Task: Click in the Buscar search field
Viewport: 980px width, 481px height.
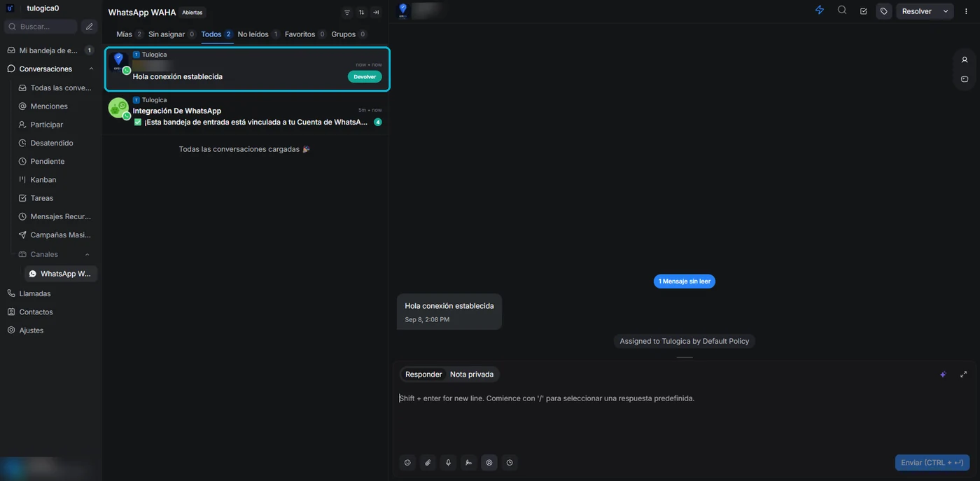Action: coord(41,27)
